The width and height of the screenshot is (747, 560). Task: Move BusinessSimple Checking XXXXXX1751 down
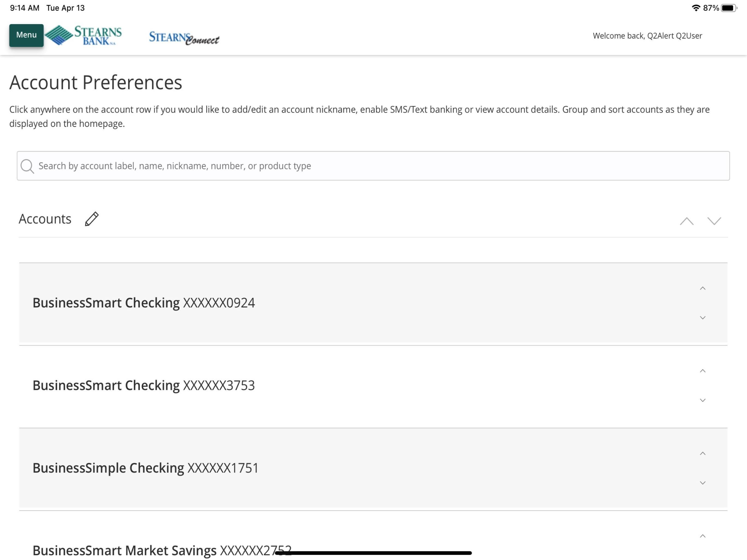703,483
